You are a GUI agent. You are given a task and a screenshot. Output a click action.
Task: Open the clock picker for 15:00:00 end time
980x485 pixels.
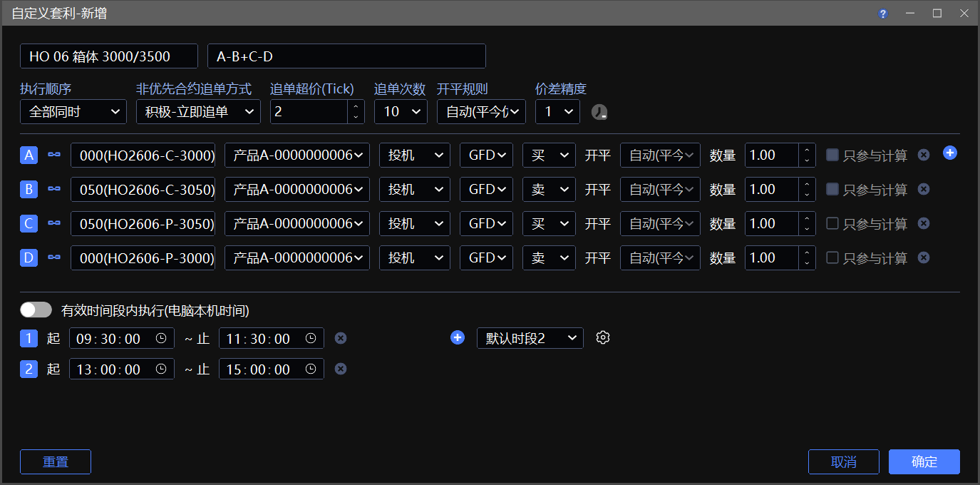pos(311,369)
